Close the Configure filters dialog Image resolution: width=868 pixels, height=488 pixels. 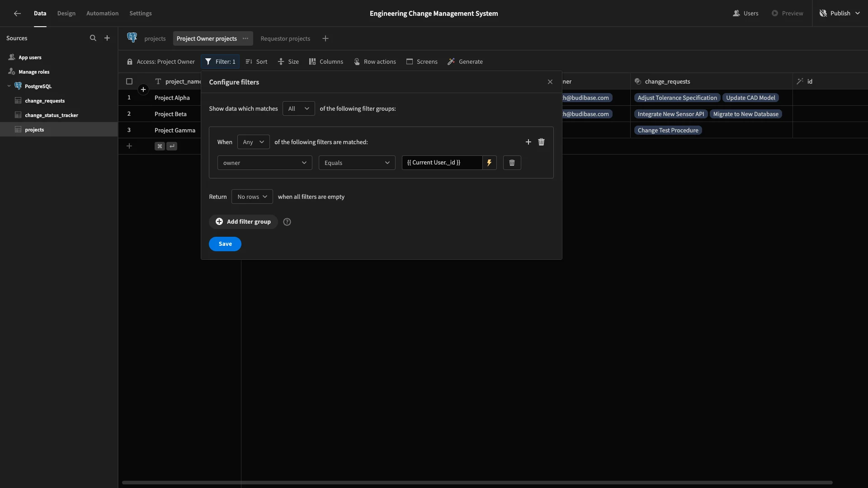pos(550,82)
